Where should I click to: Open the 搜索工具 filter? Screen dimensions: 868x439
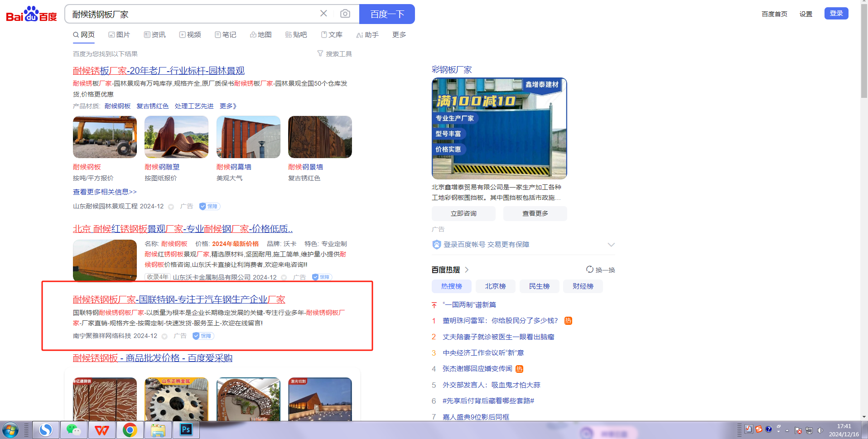[334, 54]
